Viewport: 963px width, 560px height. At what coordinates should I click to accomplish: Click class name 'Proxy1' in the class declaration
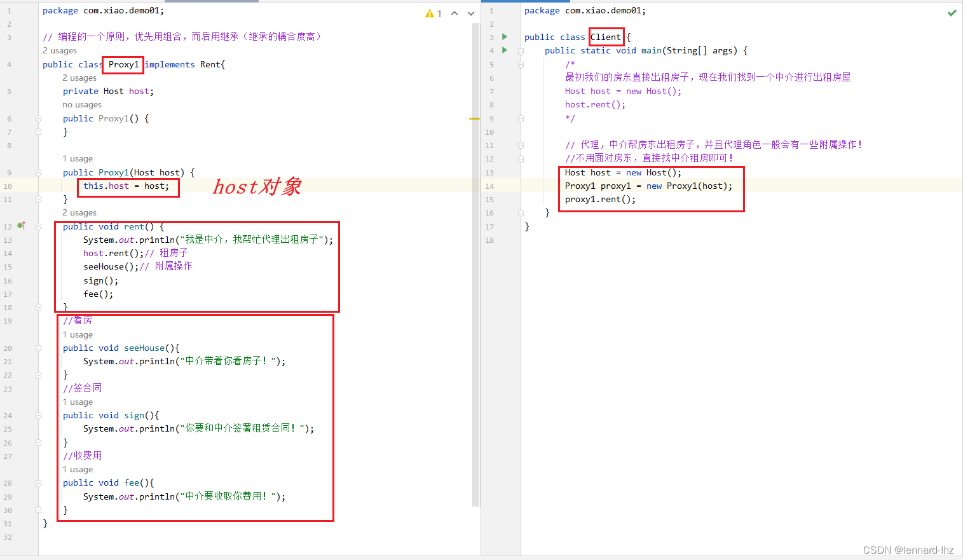(x=123, y=64)
